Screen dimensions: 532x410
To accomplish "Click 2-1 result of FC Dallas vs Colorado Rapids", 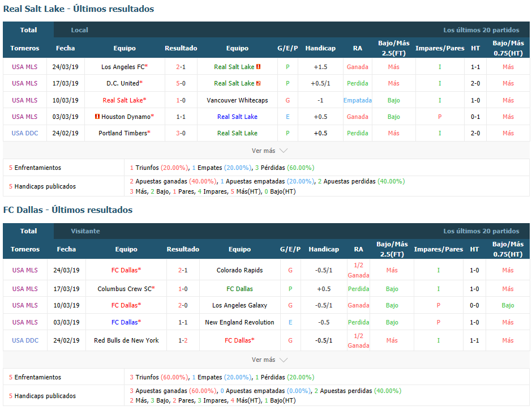I will pos(183,270).
